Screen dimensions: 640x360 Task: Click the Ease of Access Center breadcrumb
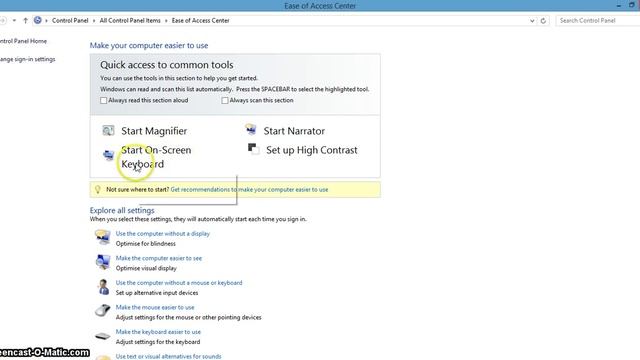pyautogui.click(x=200, y=20)
